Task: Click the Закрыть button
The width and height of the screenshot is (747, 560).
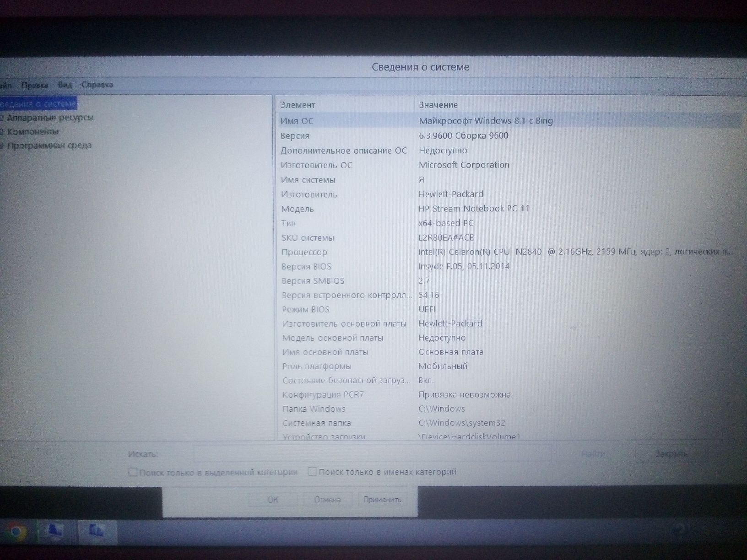Action: 671,453
